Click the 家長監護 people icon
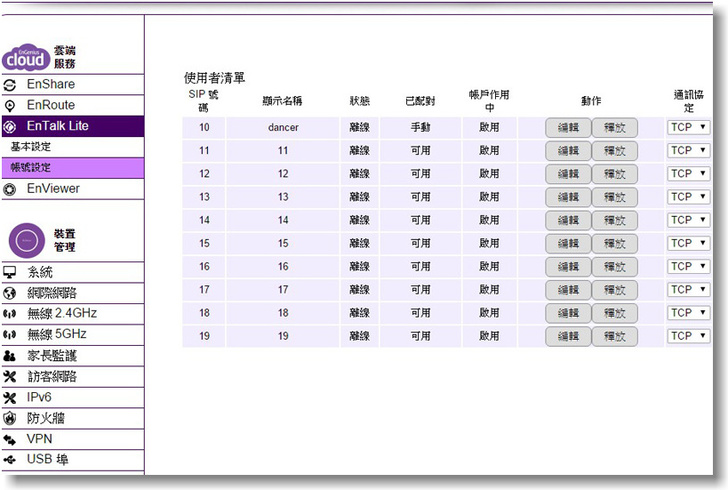Screen dimensions: 728x490 coord(10,356)
